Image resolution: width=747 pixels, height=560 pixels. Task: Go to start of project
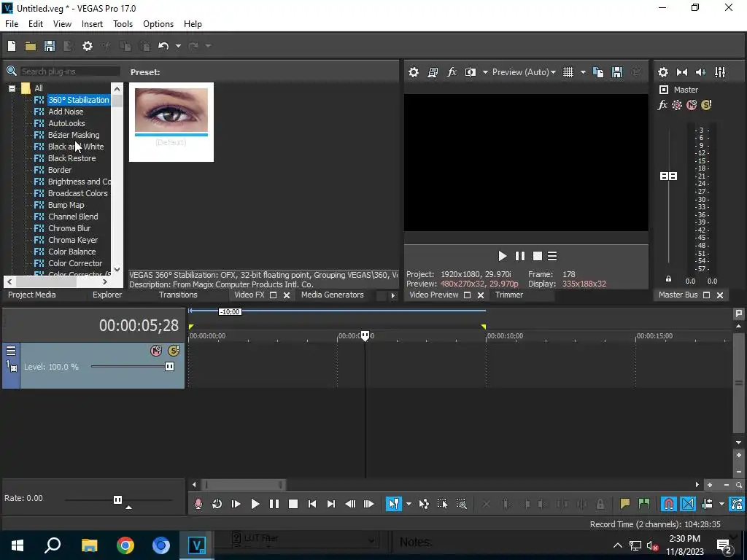tap(312, 504)
